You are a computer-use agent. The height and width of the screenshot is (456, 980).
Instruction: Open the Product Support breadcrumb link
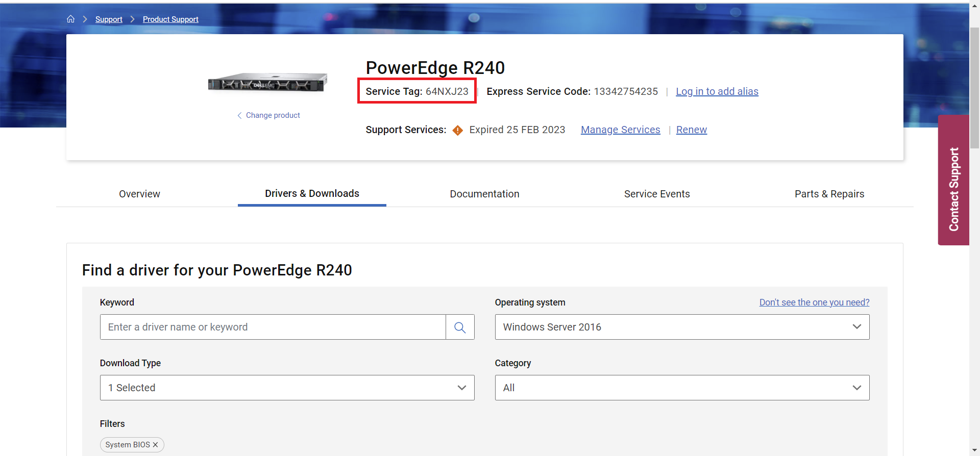coord(170,19)
